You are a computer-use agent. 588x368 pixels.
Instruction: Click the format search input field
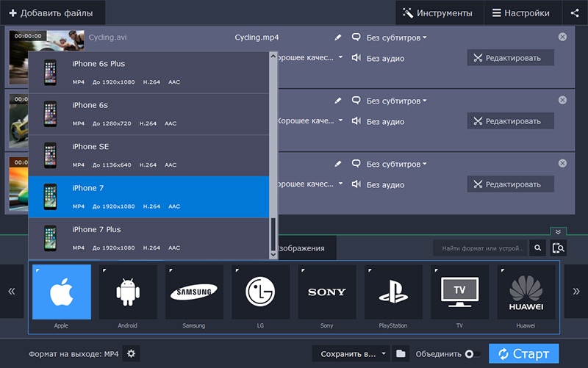pos(481,248)
